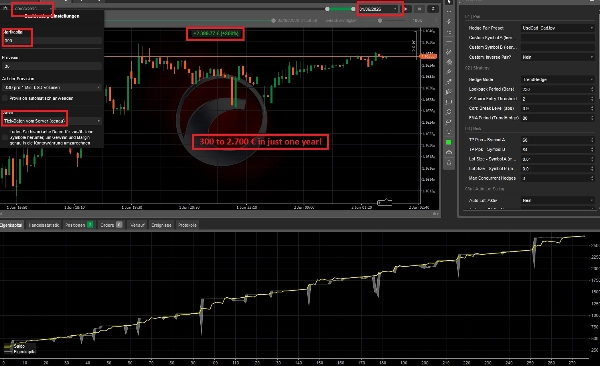Click the last icon of the drawing toolbar
The image size is (600, 366).
(x=449, y=162)
